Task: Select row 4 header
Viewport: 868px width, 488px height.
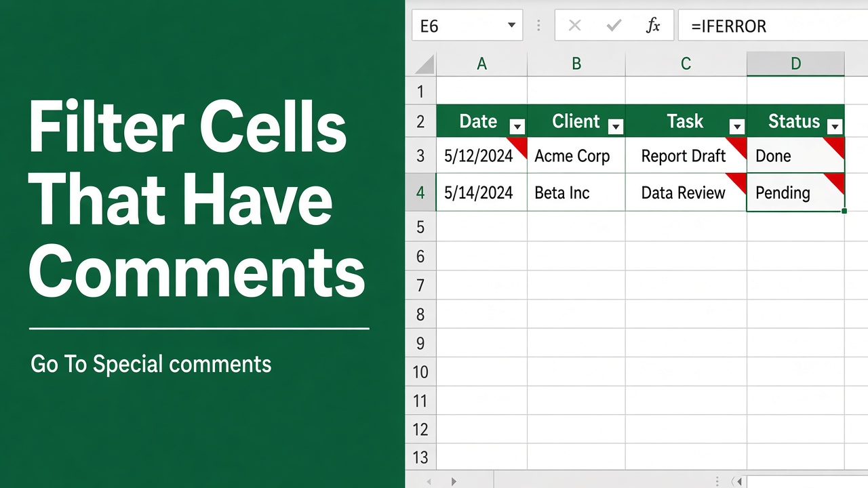Action: tap(420, 192)
